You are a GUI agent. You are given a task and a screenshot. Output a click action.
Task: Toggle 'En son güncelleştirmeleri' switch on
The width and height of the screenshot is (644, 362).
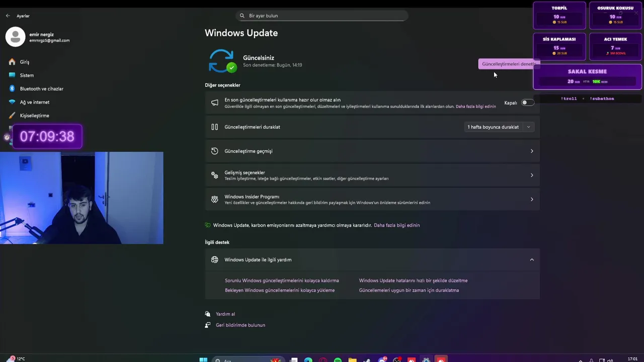pyautogui.click(x=527, y=103)
